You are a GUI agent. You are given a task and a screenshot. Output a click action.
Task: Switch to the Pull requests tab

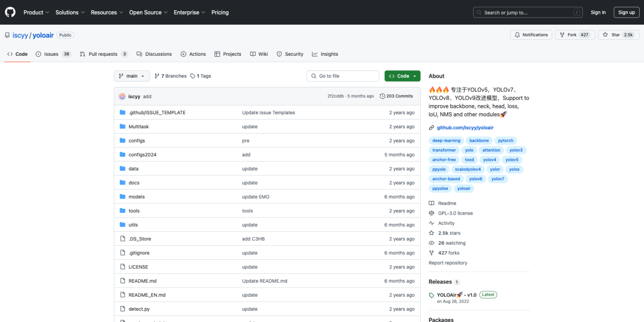103,54
